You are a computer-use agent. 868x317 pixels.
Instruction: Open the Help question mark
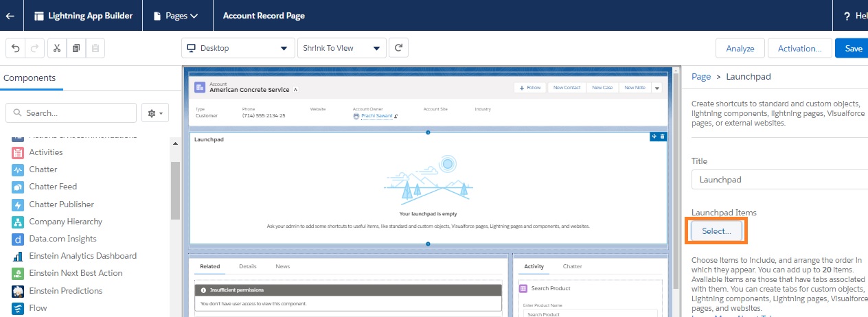(x=847, y=16)
